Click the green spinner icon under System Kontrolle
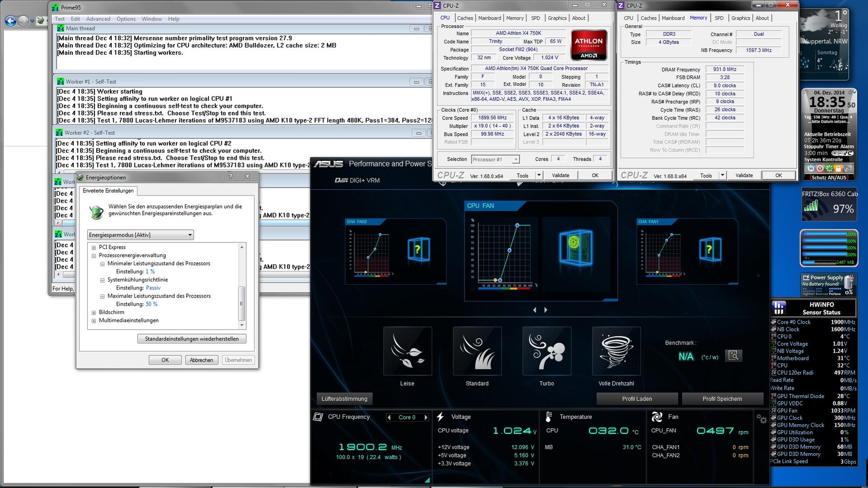This screenshot has height=488, width=868. (829, 168)
